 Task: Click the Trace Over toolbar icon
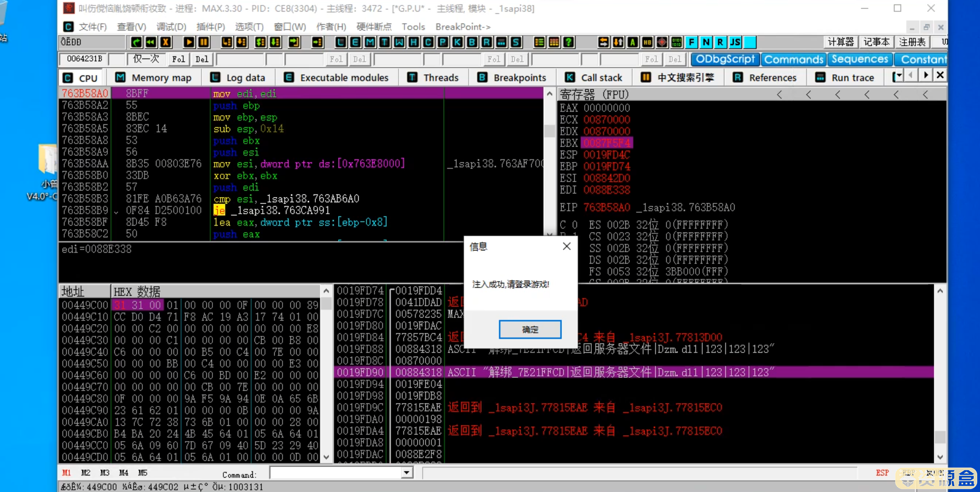tap(275, 42)
